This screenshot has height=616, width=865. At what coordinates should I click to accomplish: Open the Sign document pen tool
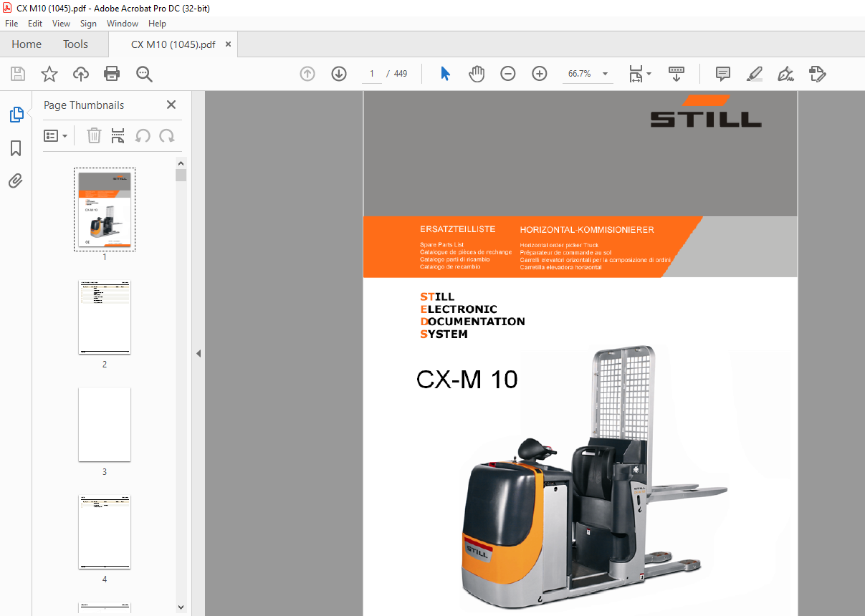point(786,74)
